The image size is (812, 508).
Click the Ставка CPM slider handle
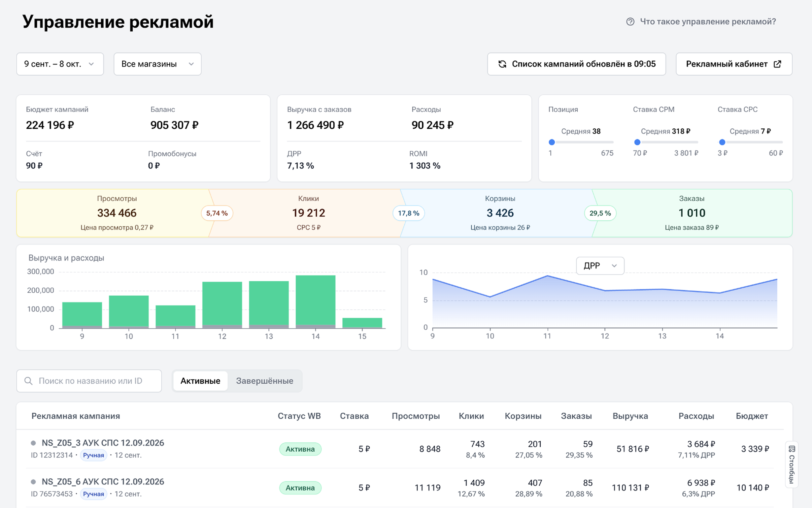pos(637,142)
